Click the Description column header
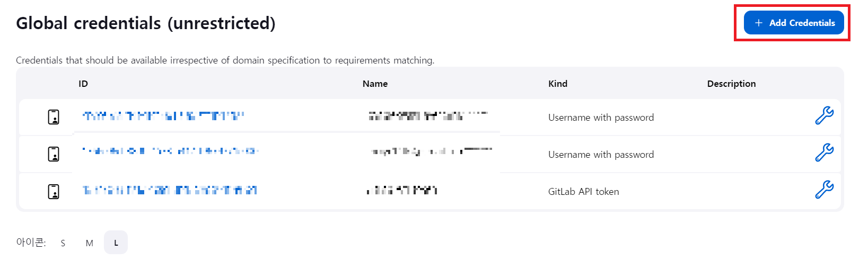Viewport: 868px width, 260px height. coord(731,84)
